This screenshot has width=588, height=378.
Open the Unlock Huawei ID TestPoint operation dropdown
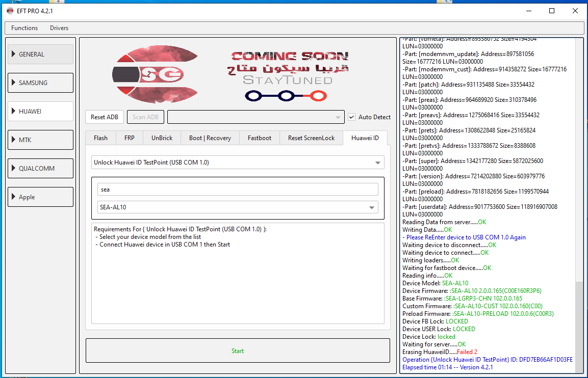point(238,162)
